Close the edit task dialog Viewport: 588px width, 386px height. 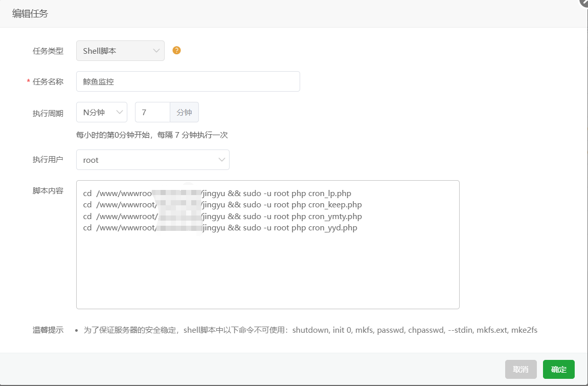click(x=584, y=2)
